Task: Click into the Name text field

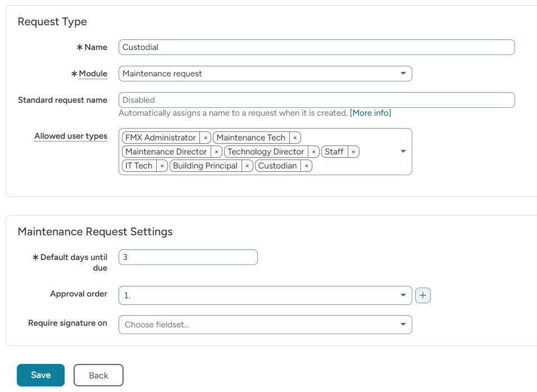Action: pyautogui.click(x=316, y=47)
